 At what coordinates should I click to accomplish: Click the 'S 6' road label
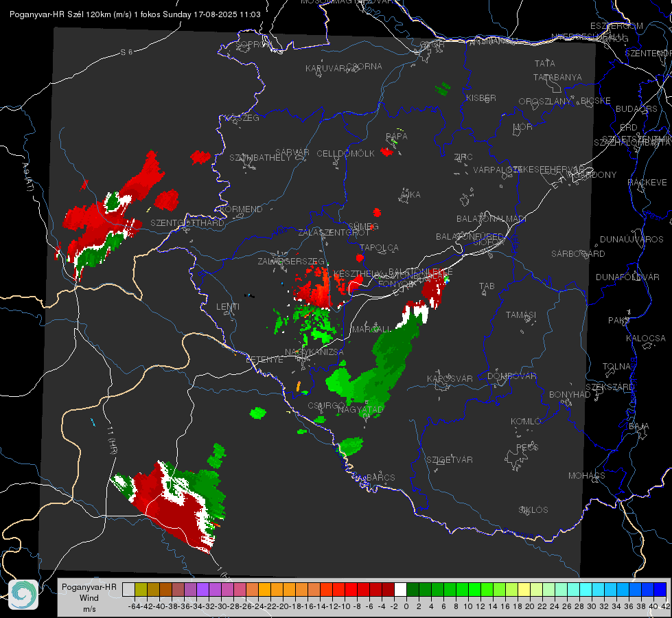point(126,52)
